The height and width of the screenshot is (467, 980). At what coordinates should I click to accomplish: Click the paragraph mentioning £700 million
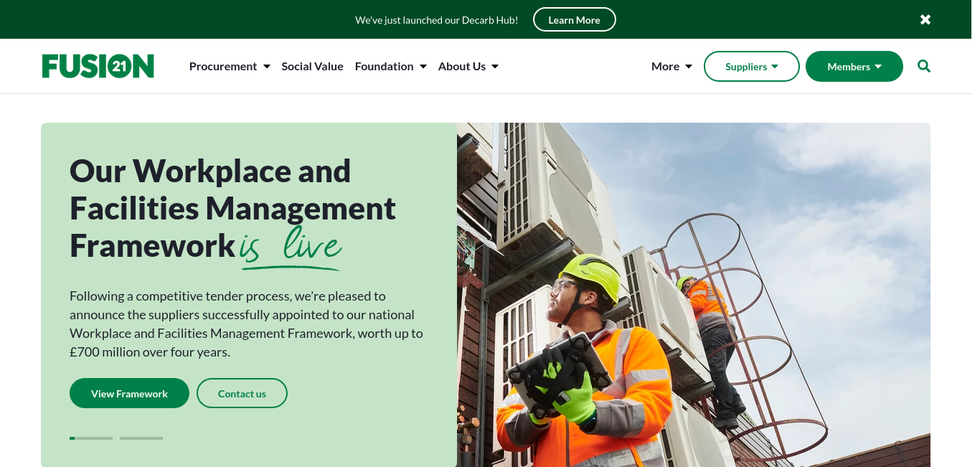pyautogui.click(x=246, y=324)
